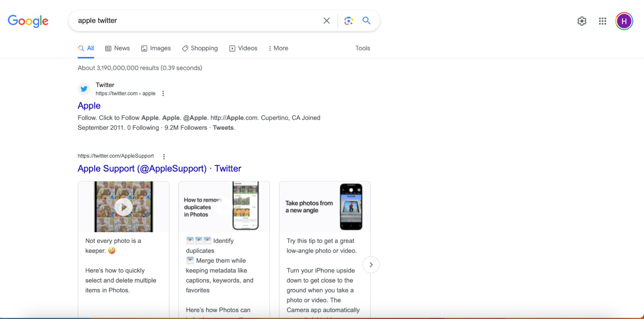Click the https://twitter.com › apple URL
This screenshot has width=644, height=319.
pos(126,93)
